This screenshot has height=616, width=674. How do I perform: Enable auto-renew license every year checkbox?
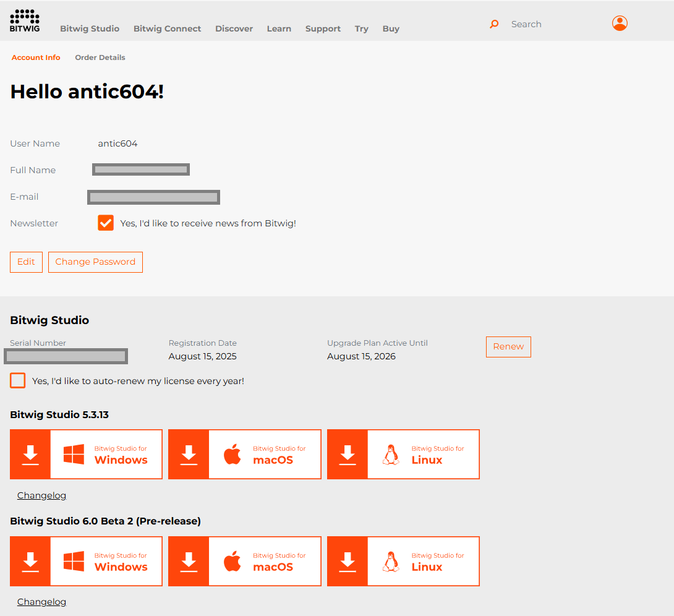[18, 381]
